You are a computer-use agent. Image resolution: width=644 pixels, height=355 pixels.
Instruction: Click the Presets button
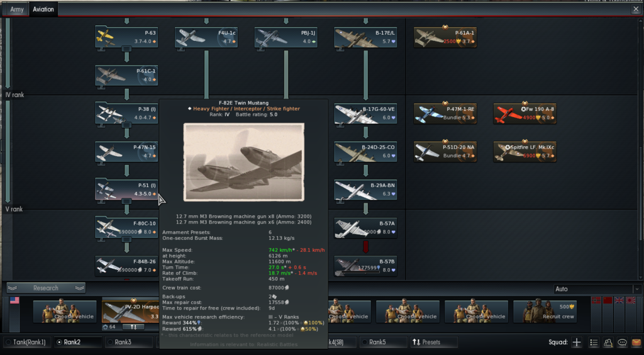426,342
